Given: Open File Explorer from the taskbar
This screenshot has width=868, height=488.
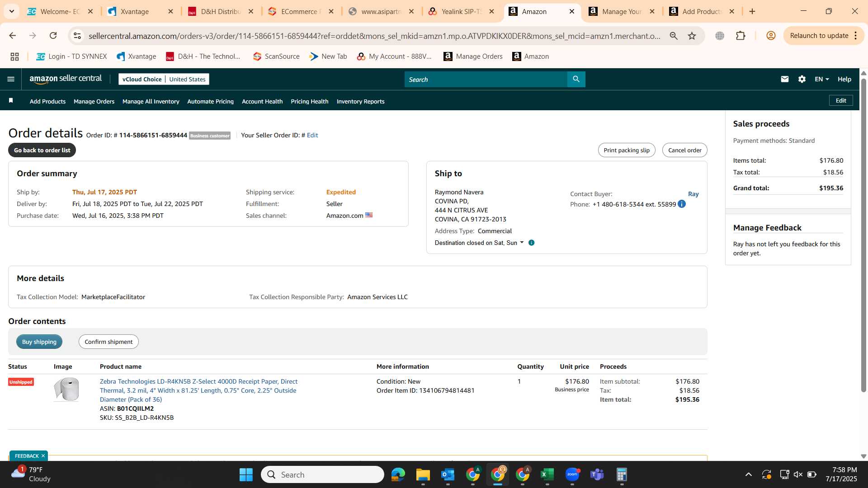Looking at the screenshot, I should point(423,474).
